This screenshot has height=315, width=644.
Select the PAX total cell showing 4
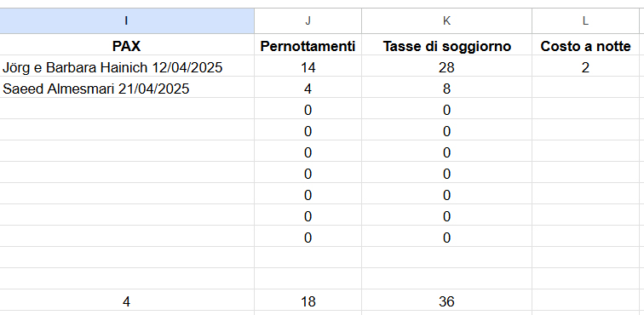tap(126, 302)
